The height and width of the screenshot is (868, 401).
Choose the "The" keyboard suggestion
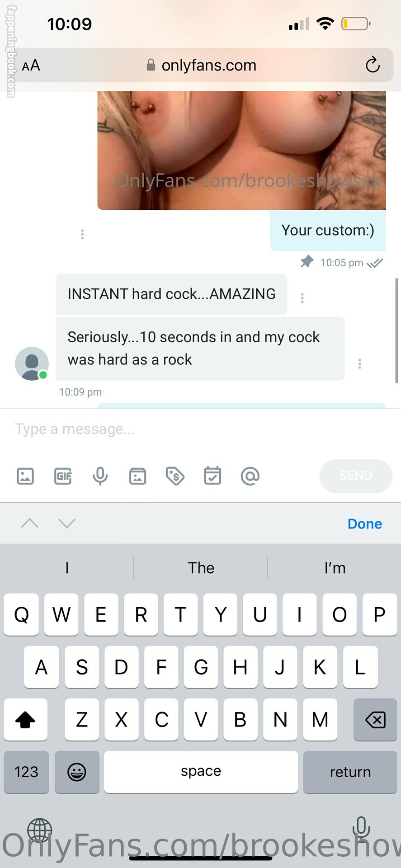coord(201,568)
